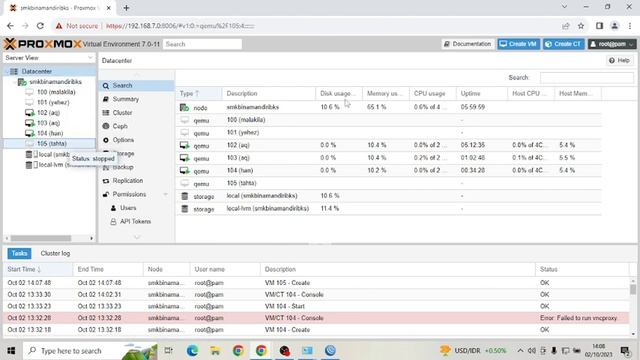The height and width of the screenshot is (360, 640).
Task: Click the stopped VM icon in row 105 (tahta)
Action: click(x=184, y=183)
